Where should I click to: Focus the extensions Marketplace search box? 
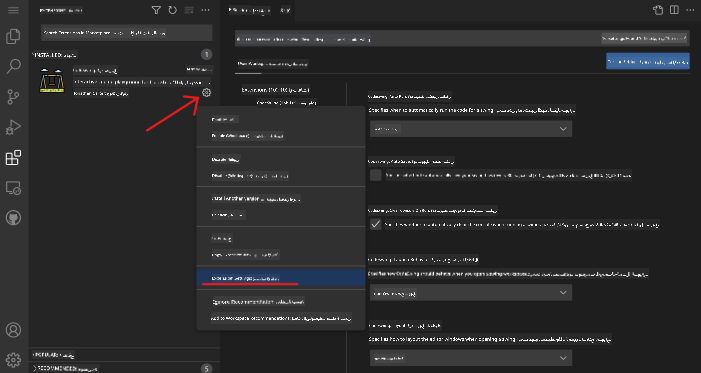pos(127,33)
